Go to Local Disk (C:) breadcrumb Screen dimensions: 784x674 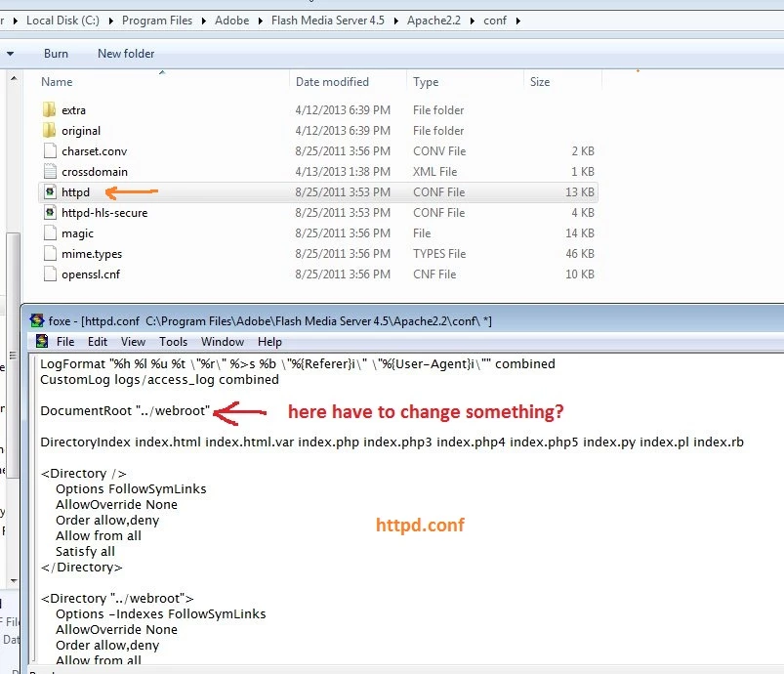[x=63, y=21]
